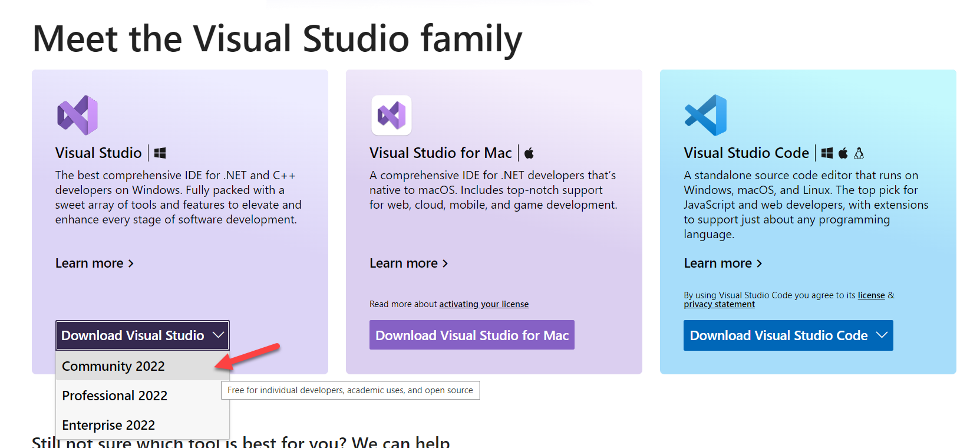Select Community 2022 from the download menu

point(113,366)
